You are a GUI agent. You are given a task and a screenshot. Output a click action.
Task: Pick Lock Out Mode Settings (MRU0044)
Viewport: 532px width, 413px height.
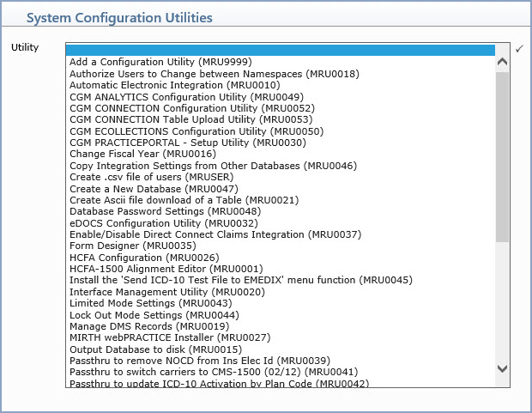point(281,315)
